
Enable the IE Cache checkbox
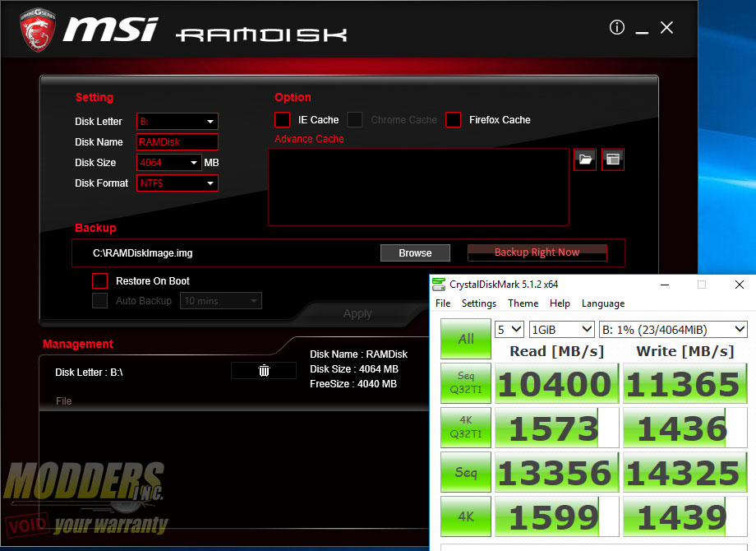(282, 119)
